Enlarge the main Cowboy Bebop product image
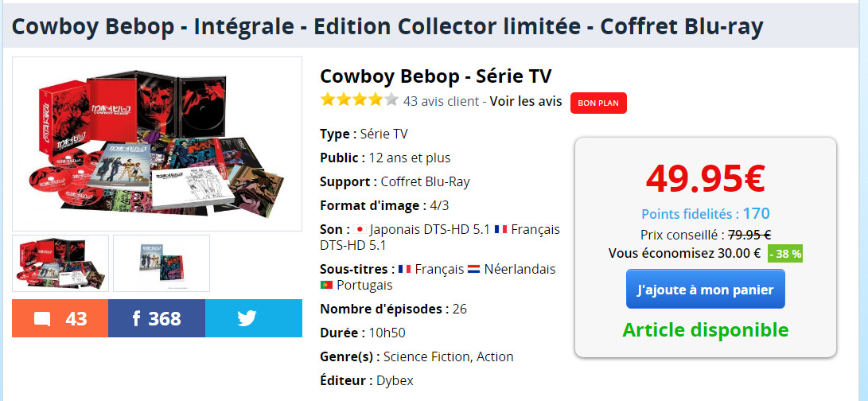This screenshot has width=868, height=401. coord(157,144)
